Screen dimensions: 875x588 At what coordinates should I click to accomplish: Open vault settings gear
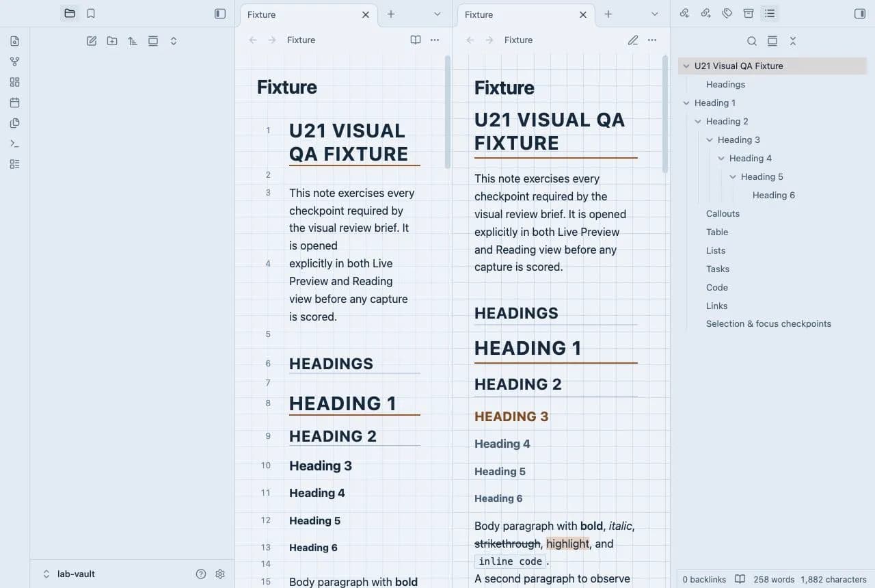click(220, 574)
